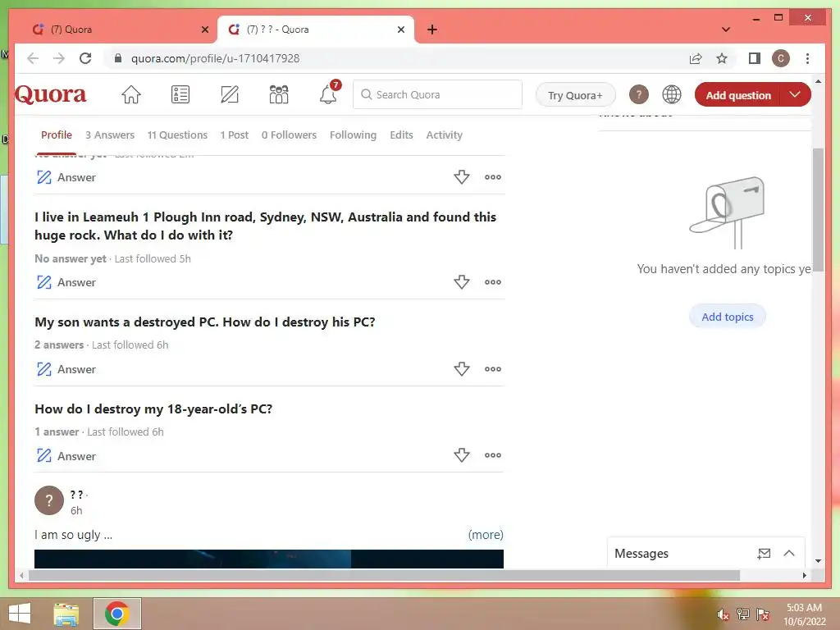Switch to the Activity tab

tap(444, 135)
